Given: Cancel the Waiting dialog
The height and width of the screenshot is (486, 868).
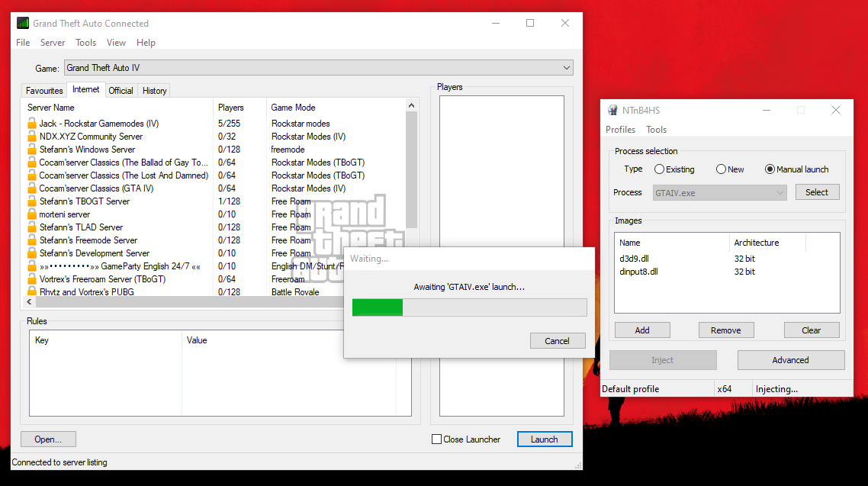Looking at the screenshot, I should pyautogui.click(x=558, y=341).
